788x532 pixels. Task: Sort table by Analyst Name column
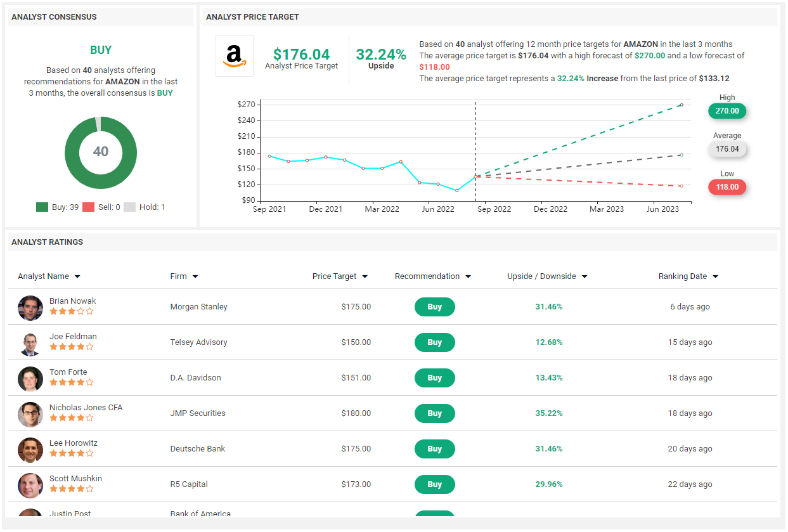(x=49, y=276)
